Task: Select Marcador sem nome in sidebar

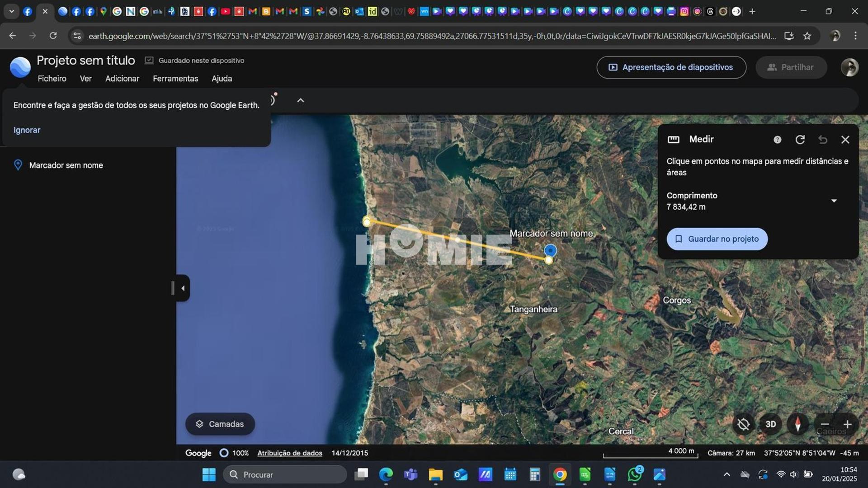Action: (66, 165)
